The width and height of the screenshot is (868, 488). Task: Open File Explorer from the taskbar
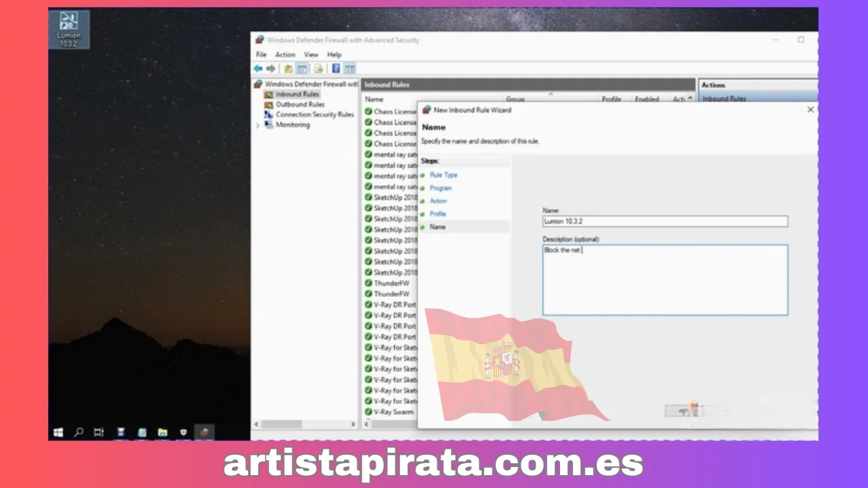pyautogui.click(x=163, y=432)
